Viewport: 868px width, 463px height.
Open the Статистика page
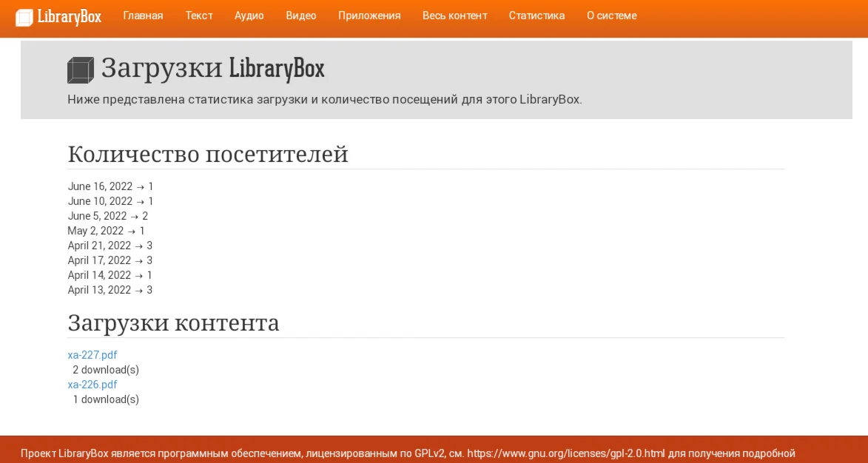537,16
